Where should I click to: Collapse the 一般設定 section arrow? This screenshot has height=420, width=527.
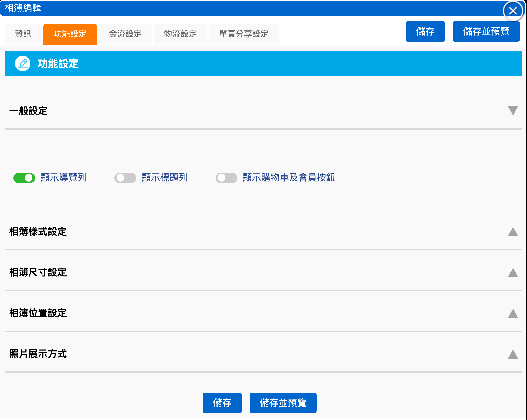point(513,111)
